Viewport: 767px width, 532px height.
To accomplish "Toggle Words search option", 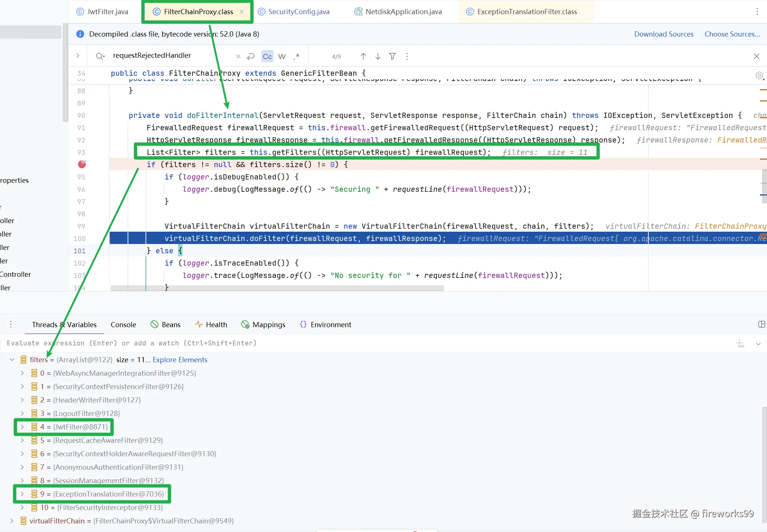I will (282, 56).
